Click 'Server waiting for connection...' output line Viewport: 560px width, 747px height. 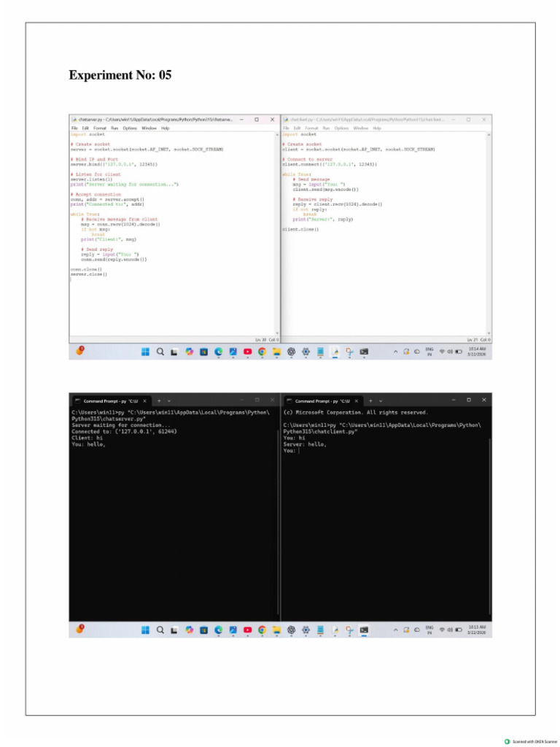coord(121,425)
